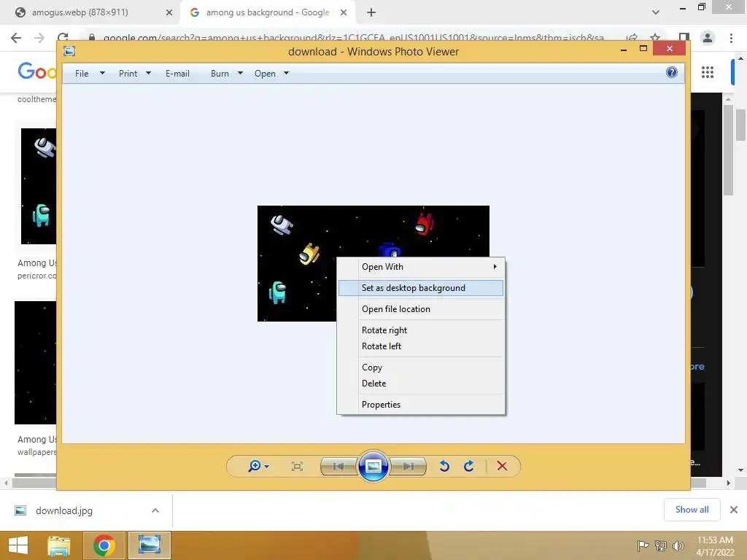Click download.jpg in downloads bar
The width and height of the screenshot is (747, 560).
[64, 510]
